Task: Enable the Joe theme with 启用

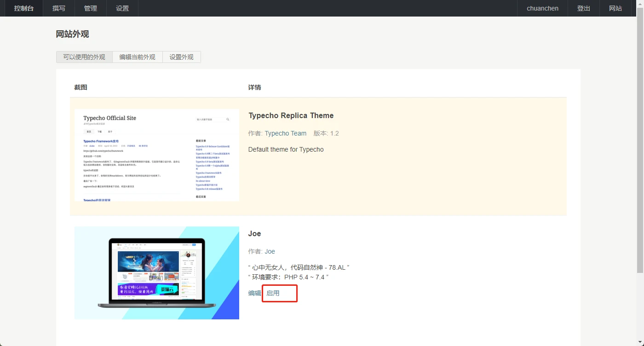Action: point(273,293)
